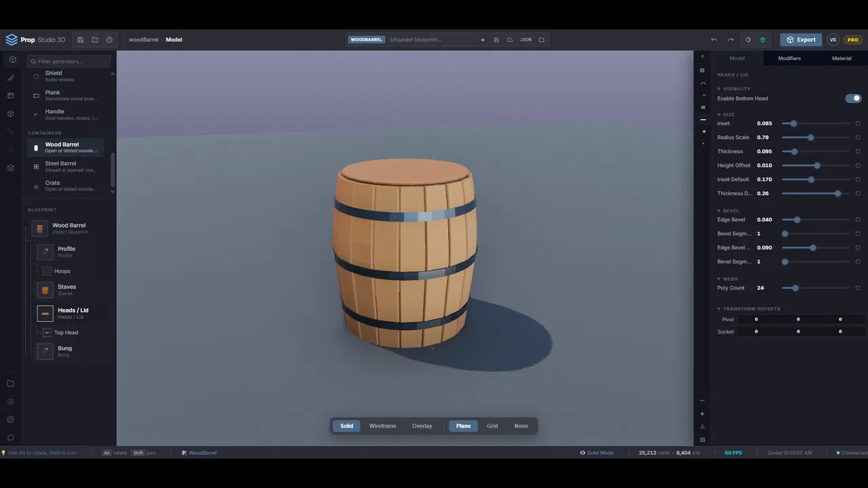
Task: Click the diamond icon in right mini toolbar
Action: coord(703,131)
